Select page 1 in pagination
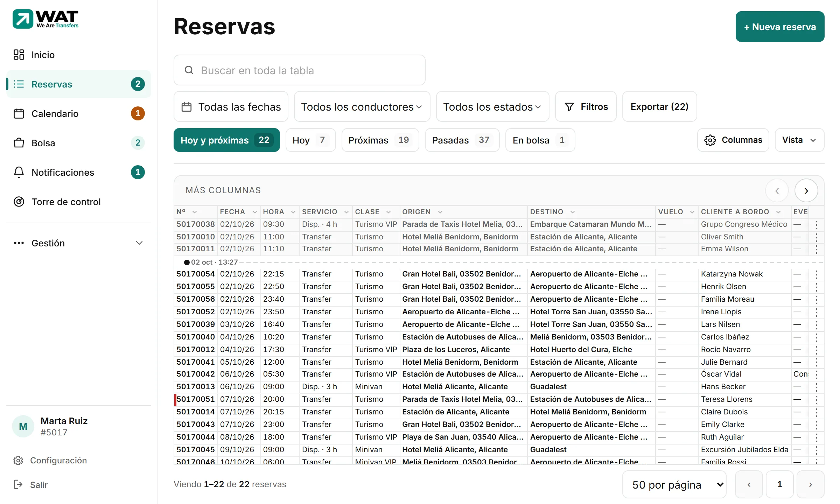 coord(780,485)
